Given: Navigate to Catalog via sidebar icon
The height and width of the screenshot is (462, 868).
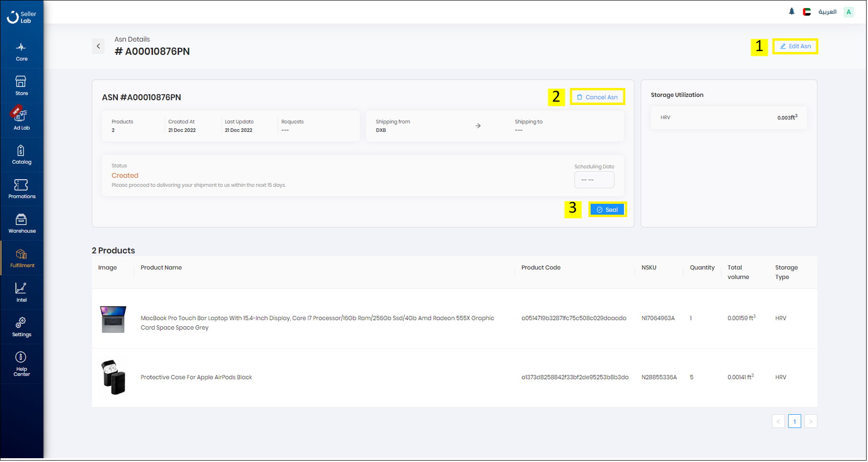Looking at the screenshot, I should [21, 154].
